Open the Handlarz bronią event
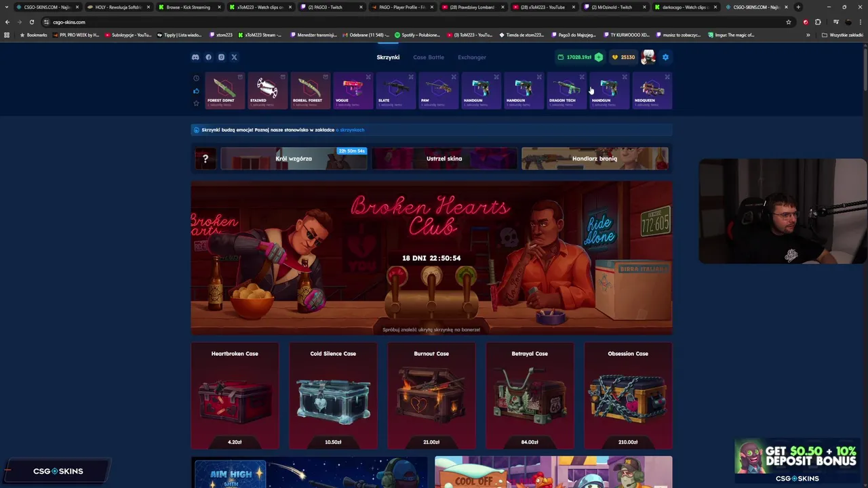 point(595,159)
